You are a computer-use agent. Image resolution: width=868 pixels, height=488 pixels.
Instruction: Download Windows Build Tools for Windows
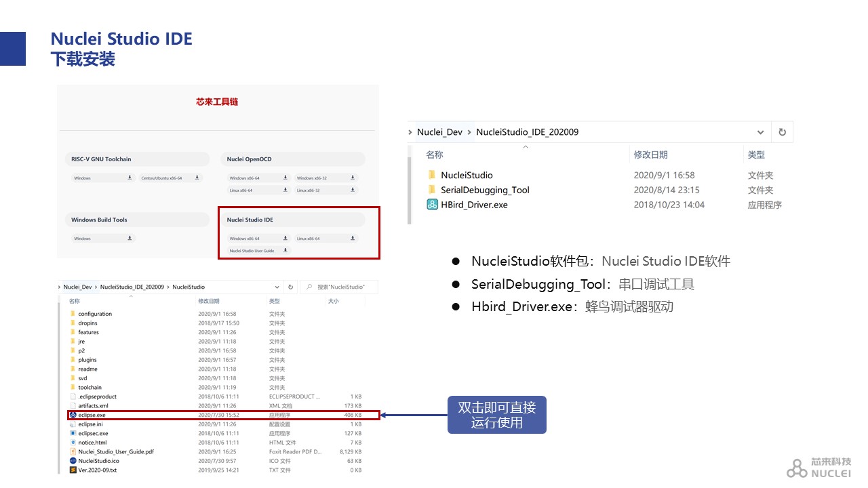[x=130, y=239]
